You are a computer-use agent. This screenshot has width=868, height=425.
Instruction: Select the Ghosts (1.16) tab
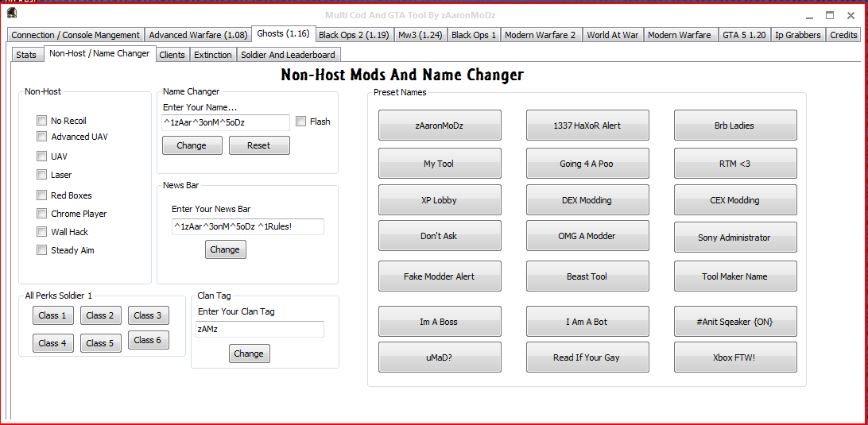click(x=284, y=33)
